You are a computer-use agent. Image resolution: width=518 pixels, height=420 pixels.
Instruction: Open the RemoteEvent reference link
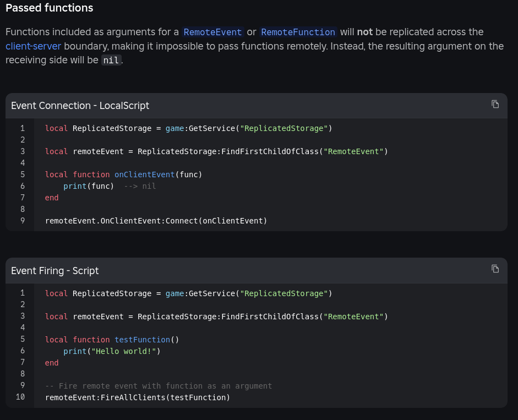pos(212,32)
